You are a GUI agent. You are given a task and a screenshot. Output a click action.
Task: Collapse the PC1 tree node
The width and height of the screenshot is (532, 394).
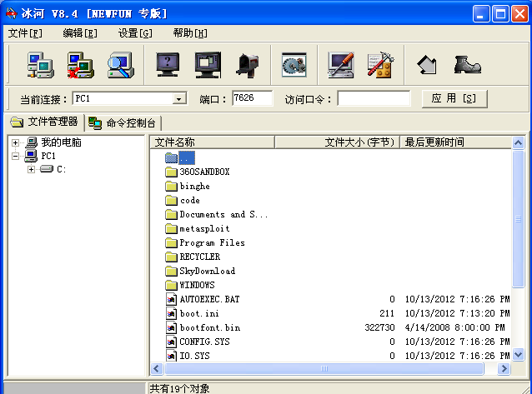pyautogui.click(x=15, y=157)
